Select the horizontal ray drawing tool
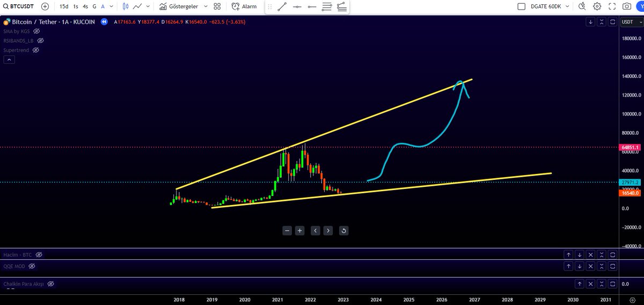The height and width of the screenshot is (305, 644). [312, 7]
